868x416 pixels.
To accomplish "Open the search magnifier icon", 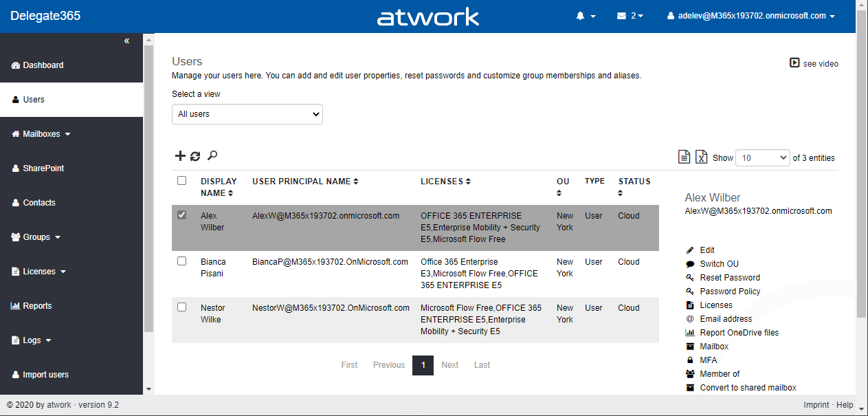I will (x=212, y=156).
